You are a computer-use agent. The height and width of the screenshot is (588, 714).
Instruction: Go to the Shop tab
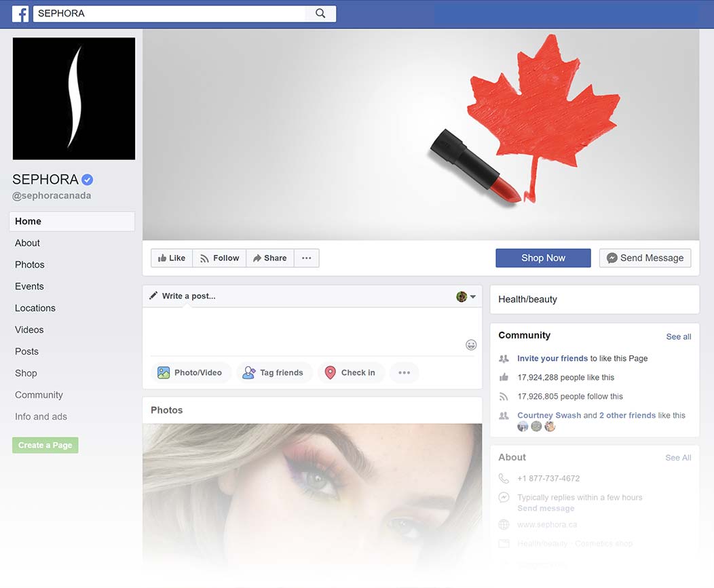(26, 373)
